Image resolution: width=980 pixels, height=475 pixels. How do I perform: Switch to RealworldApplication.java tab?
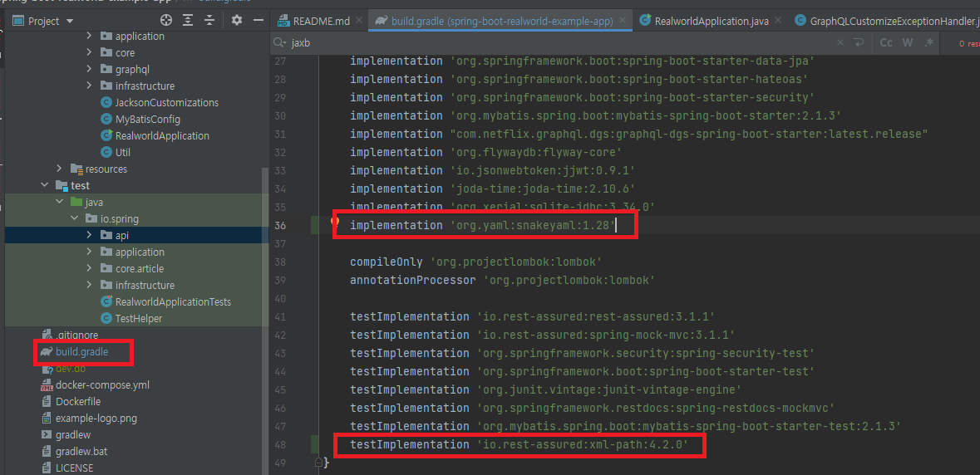tap(712, 21)
